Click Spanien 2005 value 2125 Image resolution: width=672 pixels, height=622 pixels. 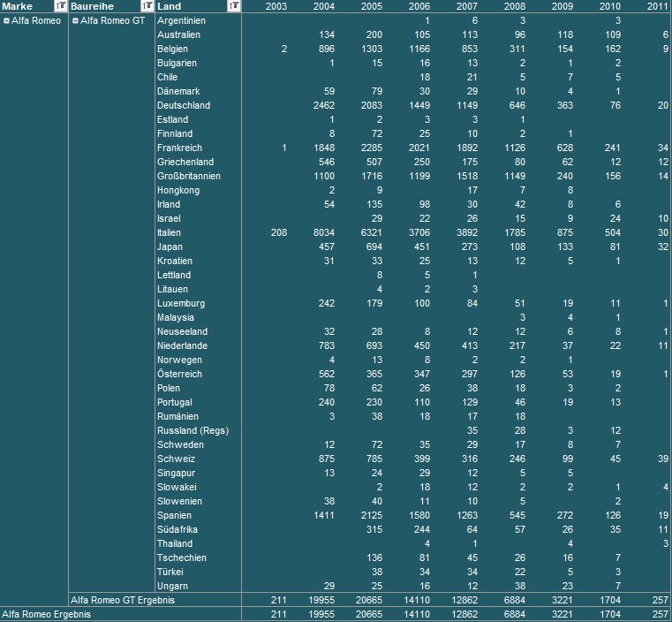coord(371,516)
